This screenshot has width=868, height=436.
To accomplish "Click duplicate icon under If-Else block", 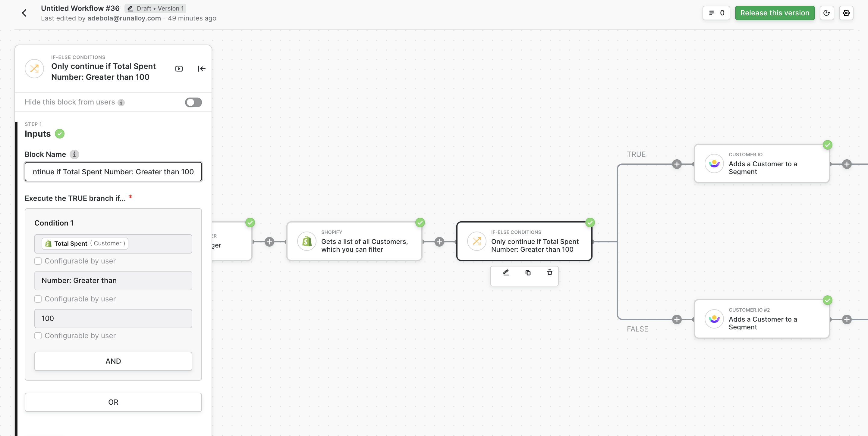I will (528, 273).
